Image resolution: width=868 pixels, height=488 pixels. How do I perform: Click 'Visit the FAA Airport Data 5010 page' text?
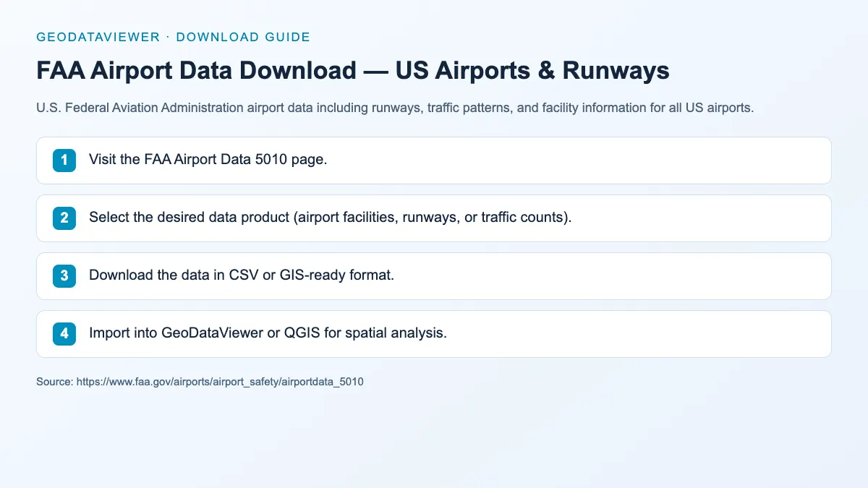click(208, 160)
